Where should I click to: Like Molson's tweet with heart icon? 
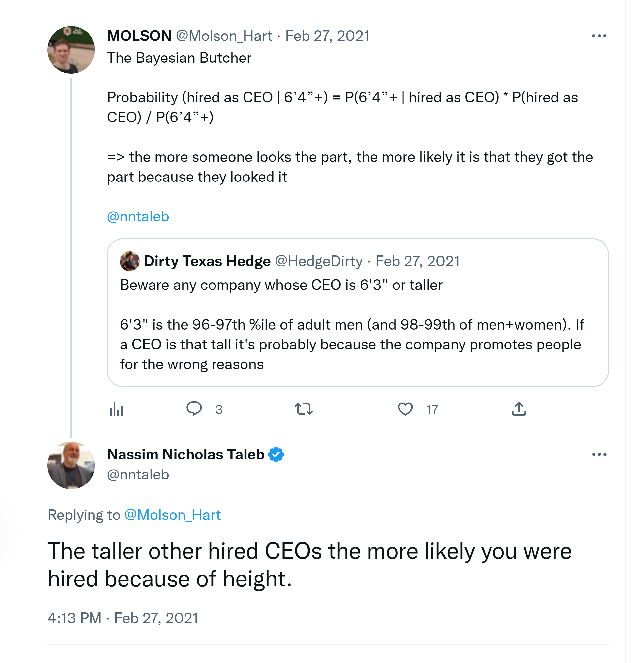pyautogui.click(x=405, y=409)
